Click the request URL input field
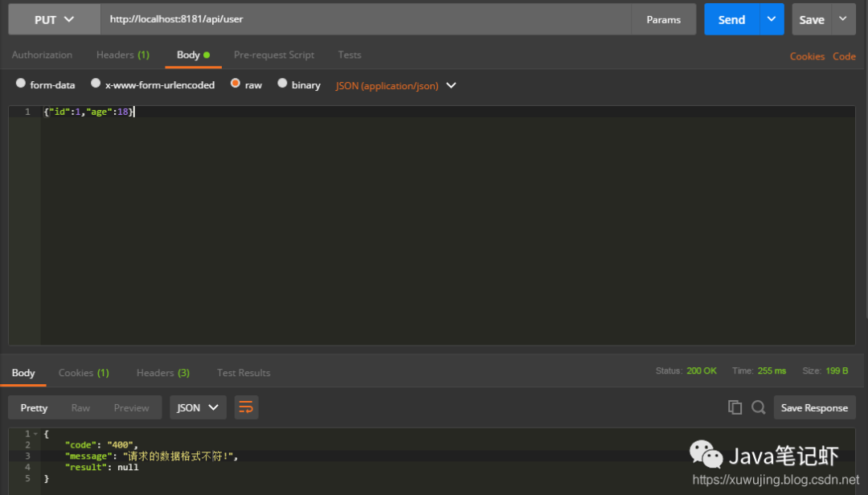This screenshot has width=868, height=495. pos(366,19)
